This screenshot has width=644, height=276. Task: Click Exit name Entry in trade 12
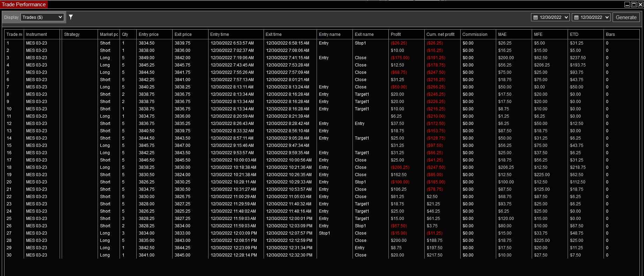click(x=359, y=124)
